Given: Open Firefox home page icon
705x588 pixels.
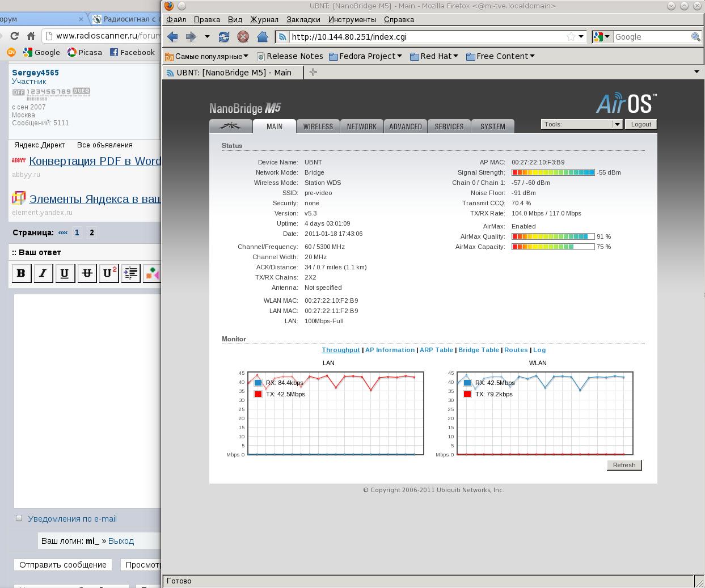Looking at the screenshot, I should [262, 37].
